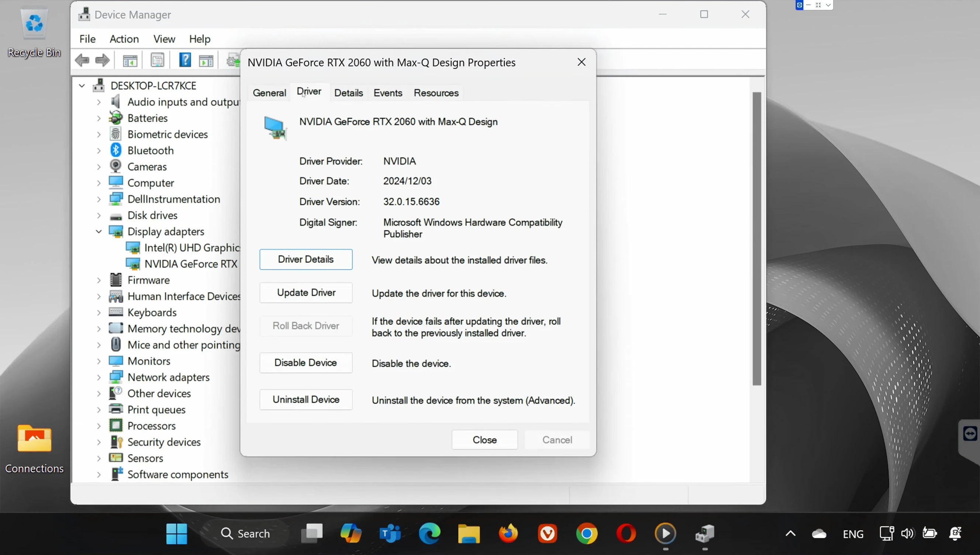Expand the Software components node

tap(99, 474)
